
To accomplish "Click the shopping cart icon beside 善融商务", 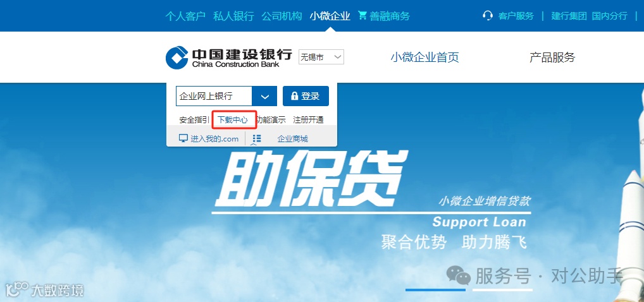I will 362,16.
